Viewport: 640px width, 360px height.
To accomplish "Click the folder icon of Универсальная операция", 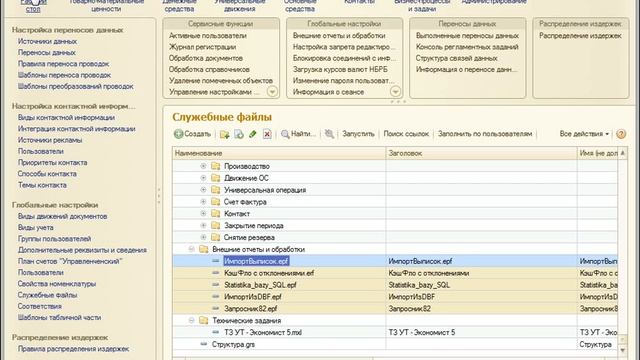I will tap(216, 190).
